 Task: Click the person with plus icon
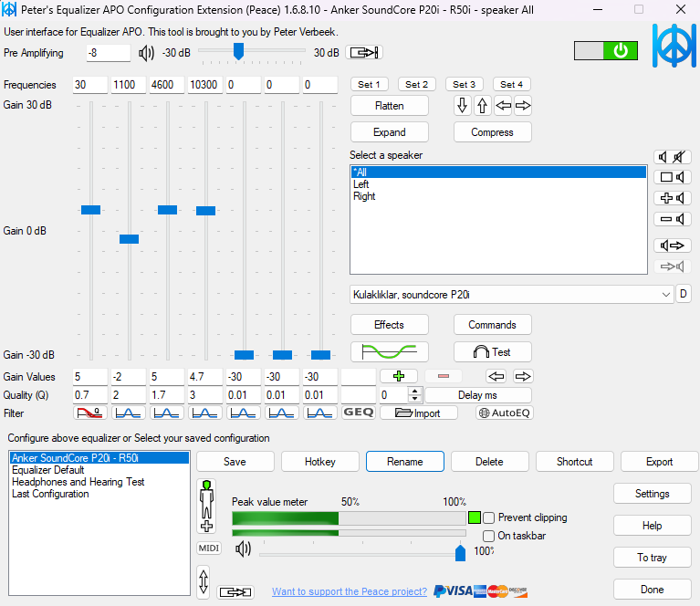[x=206, y=507]
